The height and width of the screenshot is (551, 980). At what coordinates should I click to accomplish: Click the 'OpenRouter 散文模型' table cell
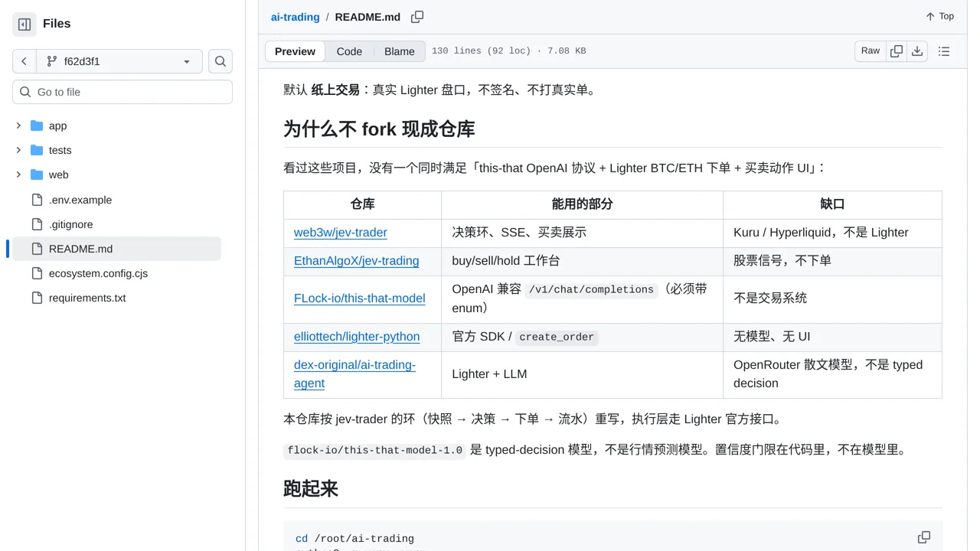(832, 374)
